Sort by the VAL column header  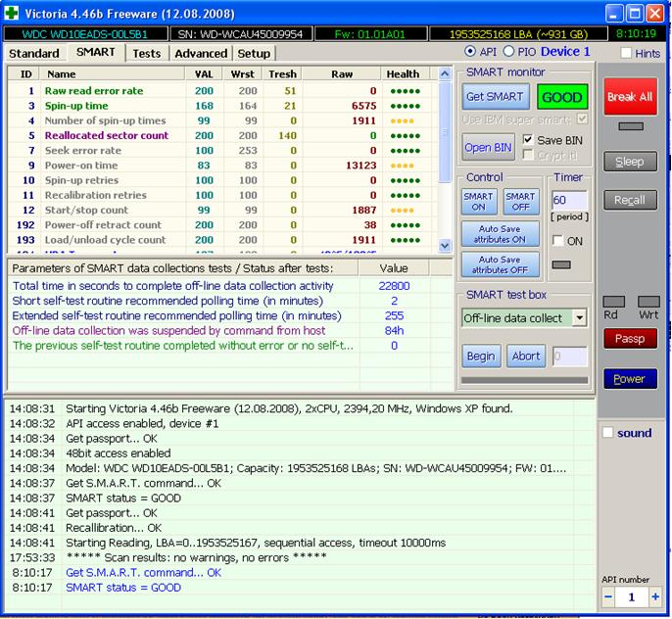204,73
